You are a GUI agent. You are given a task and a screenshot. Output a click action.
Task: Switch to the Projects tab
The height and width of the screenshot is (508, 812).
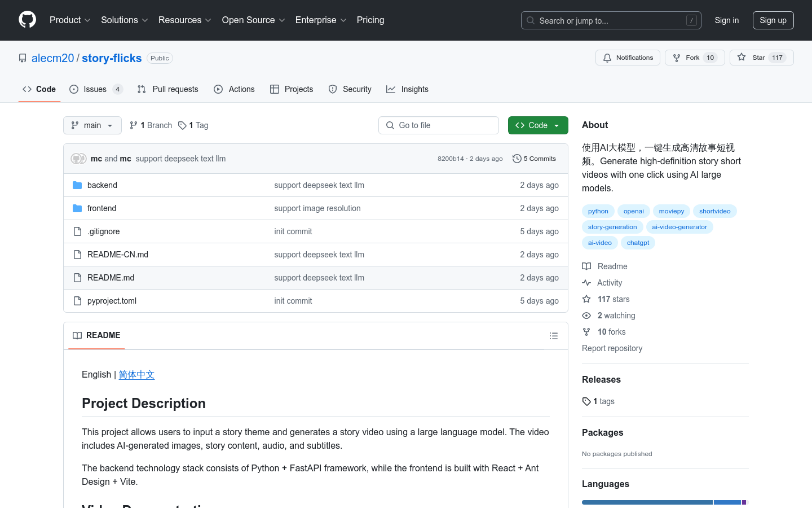292,89
